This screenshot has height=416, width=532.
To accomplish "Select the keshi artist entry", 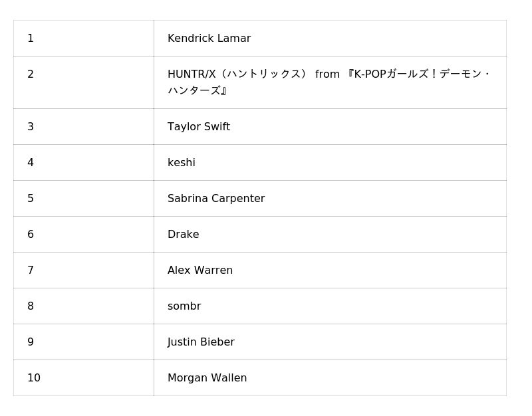I will 182,163.
